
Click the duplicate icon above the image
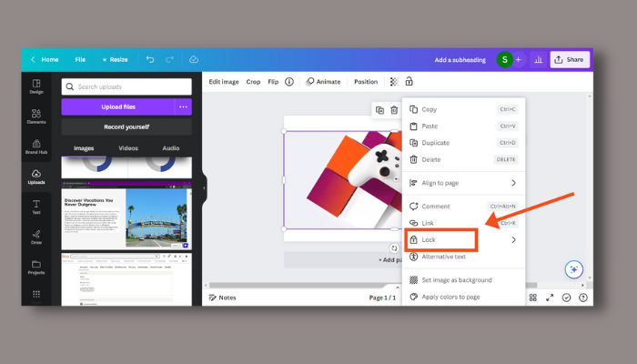379,110
